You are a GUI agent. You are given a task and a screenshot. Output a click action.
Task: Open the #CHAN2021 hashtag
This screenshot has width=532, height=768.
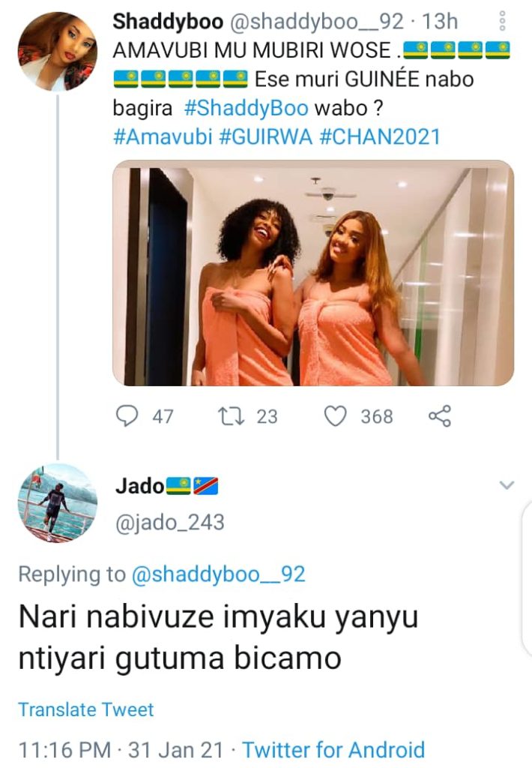coord(380,136)
